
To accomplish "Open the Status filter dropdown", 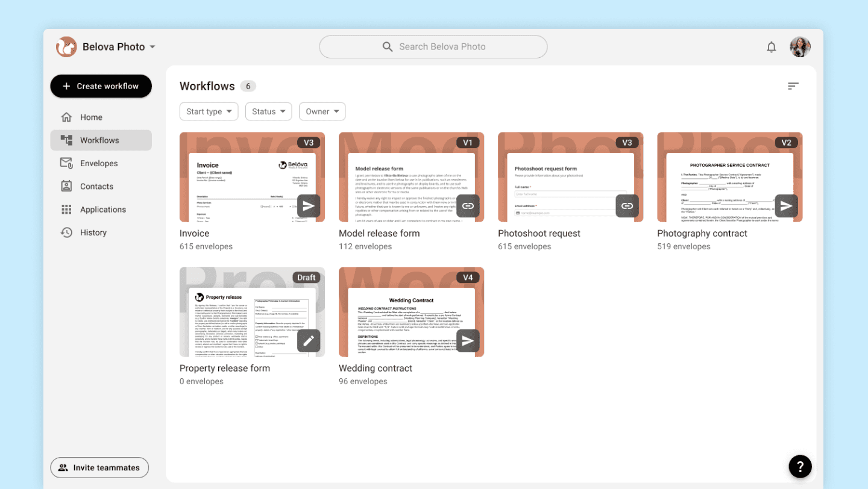I will click(269, 111).
